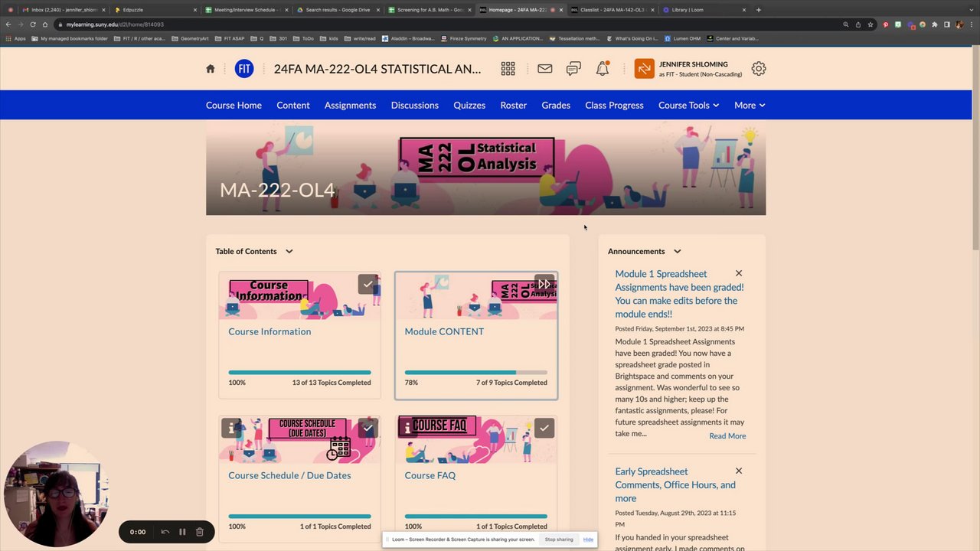
Task: Open the update alerts bell icon
Action: [603, 69]
